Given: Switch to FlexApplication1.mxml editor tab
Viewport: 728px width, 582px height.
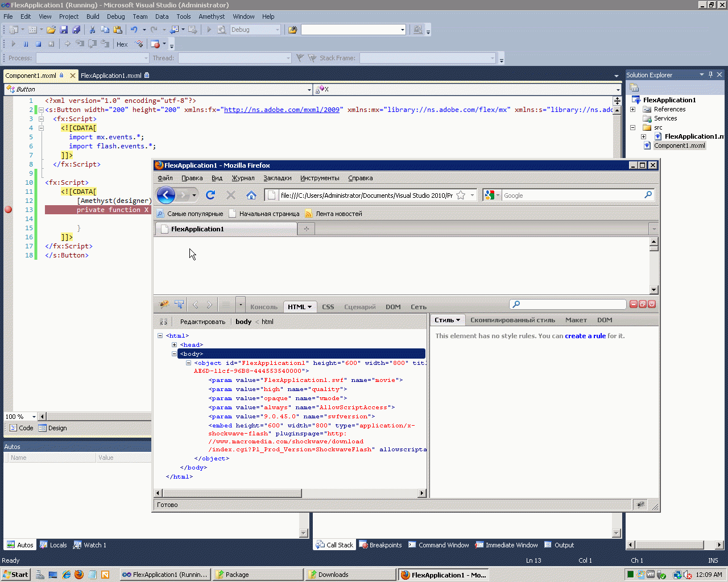Looking at the screenshot, I should pyautogui.click(x=111, y=76).
